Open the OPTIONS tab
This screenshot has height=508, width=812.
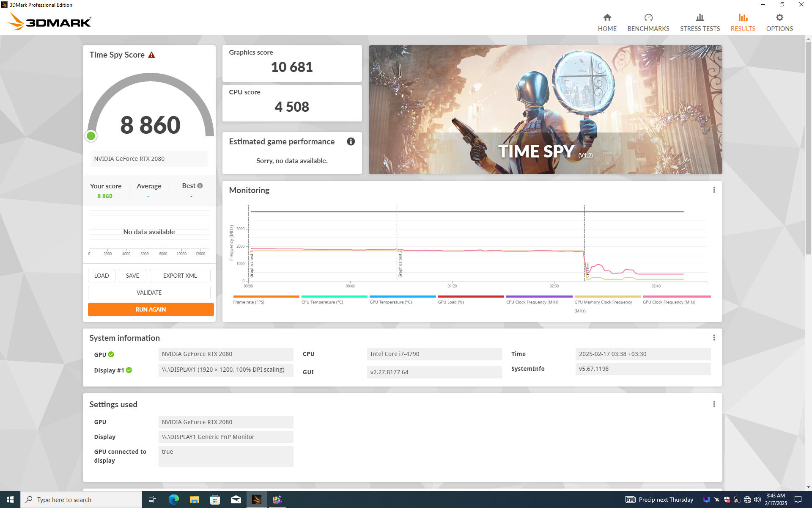[779, 22]
